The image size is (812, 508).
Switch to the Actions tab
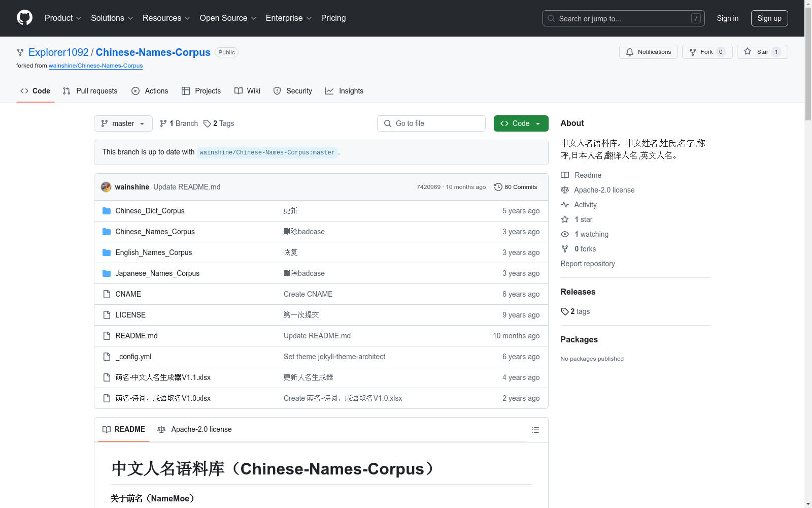coord(150,91)
